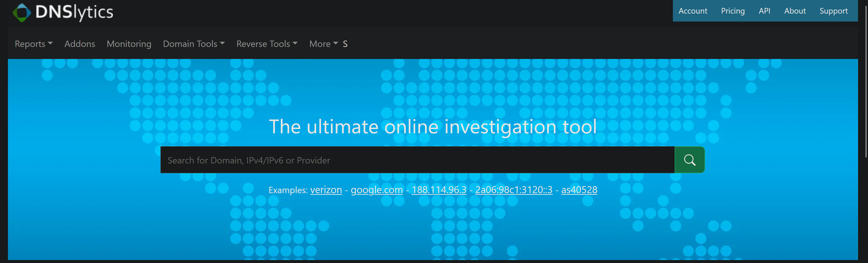The image size is (868, 263).
Task: Expand the Reports dropdown menu
Action: click(33, 44)
